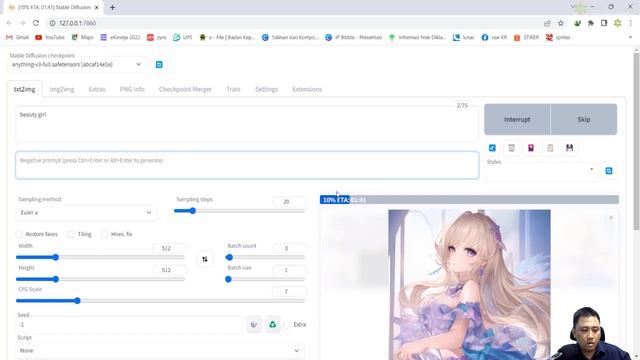The height and width of the screenshot is (360, 640).
Task: Open the YouTube bookmark
Action: click(x=50, y=37)
